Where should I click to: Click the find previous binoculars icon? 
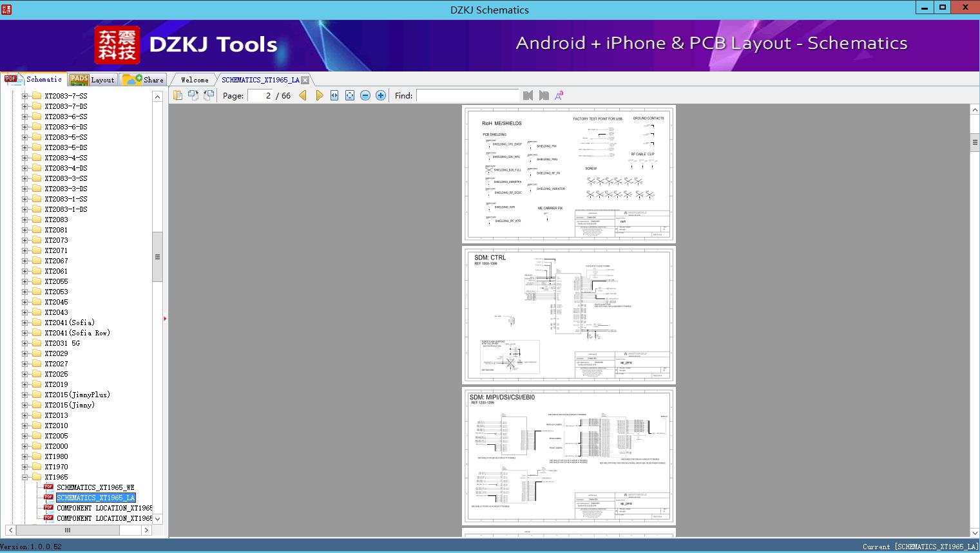coord(528,95)
